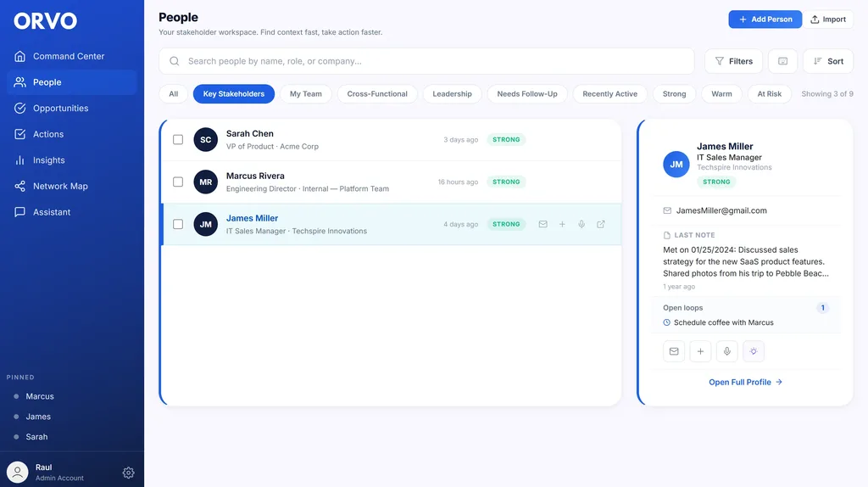Image resolution: width=868 pixels, height=487 pixels.
Task: Click the ORVO logo
Action: click(46, 21)
